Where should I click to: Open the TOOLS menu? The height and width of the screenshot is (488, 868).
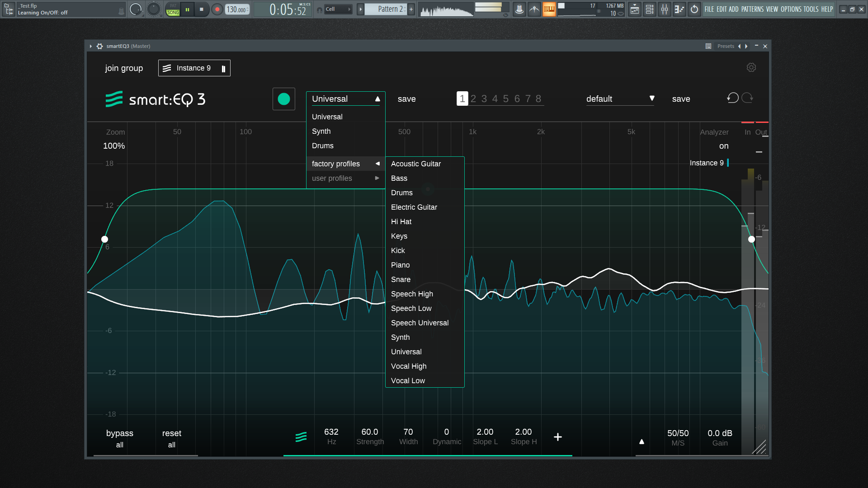[811, 9]
